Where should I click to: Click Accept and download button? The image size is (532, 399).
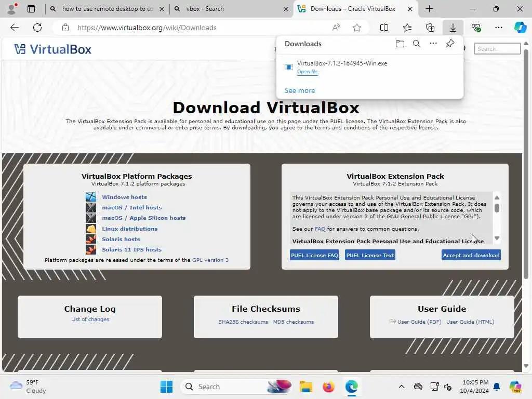click(471, 255)
